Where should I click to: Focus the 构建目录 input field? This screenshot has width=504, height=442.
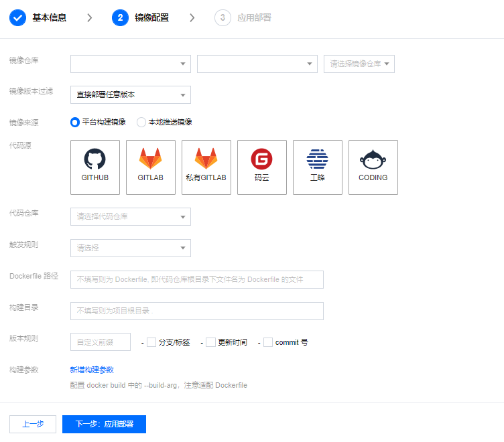coord(197,311)
